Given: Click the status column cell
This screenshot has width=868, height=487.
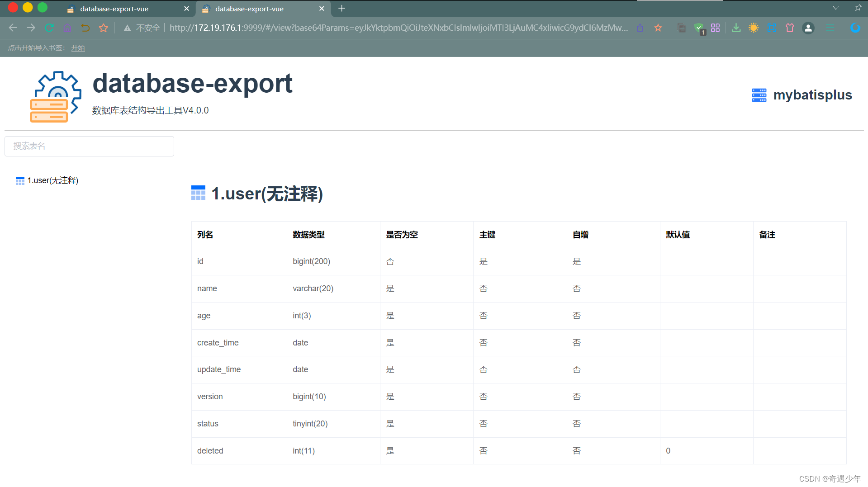Looking at the screenshot, I should pos(239,424).
